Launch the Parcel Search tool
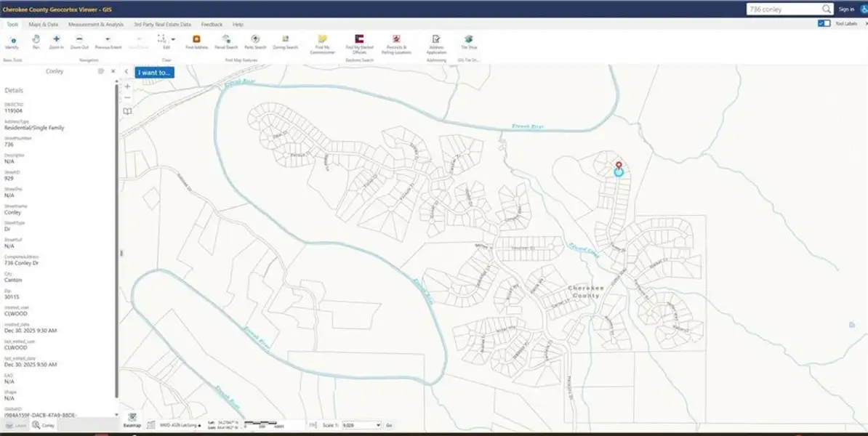868x436 pixels. 226,42
